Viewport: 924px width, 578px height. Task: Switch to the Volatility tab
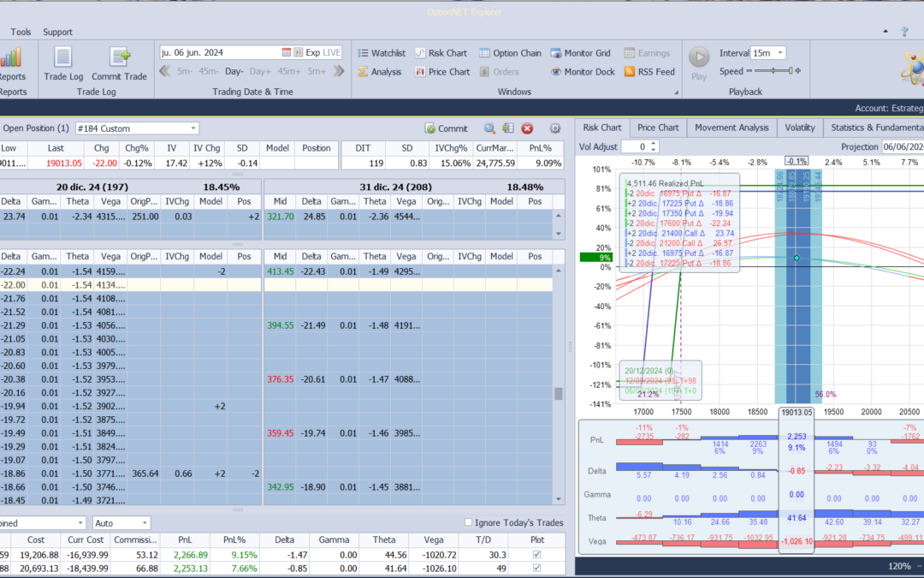[800, 128]
